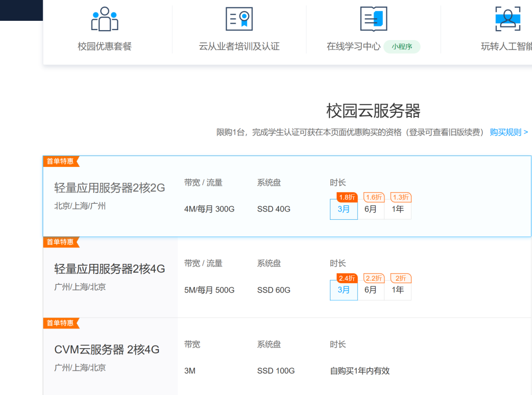Click 1.3折 discount tag
The height and width of the screenshot is (395, 532).
point(401,197)
